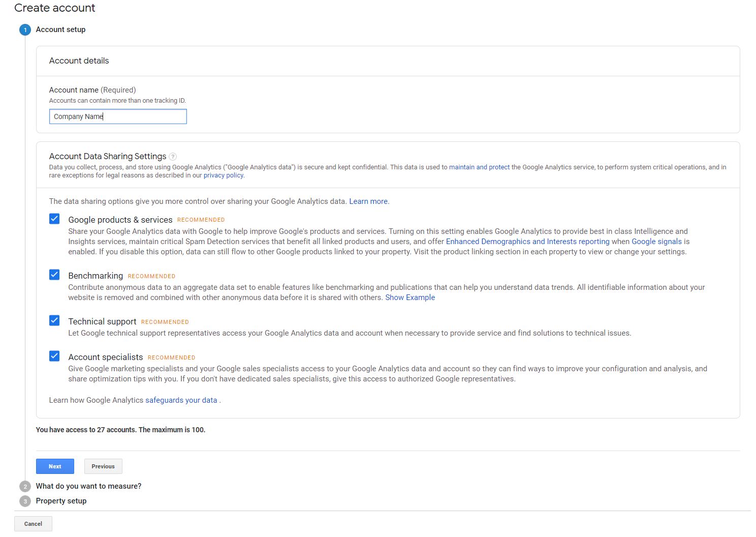
Task: Open the Google signals link
Action: tap(656, 242)
